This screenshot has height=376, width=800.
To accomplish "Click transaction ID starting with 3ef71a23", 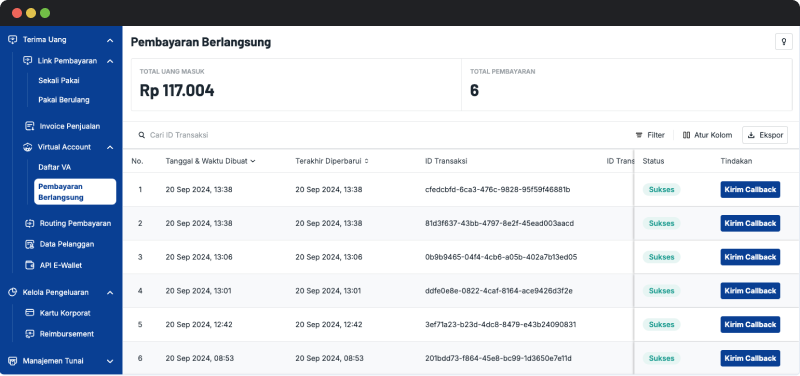I will click(501, 324).
